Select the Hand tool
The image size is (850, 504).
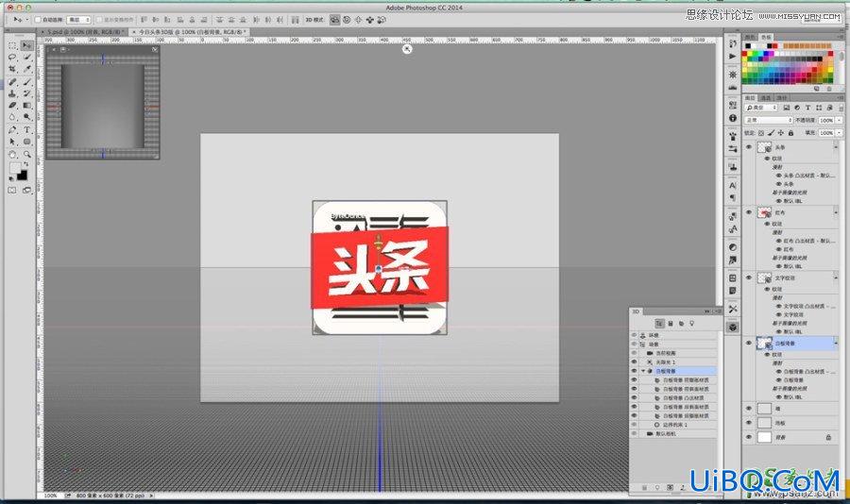pyautogui.click(x=12, y=155)
